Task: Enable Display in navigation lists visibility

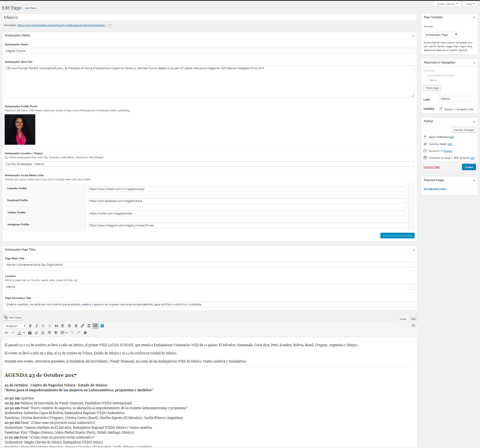Action: (x=441, y=109)
